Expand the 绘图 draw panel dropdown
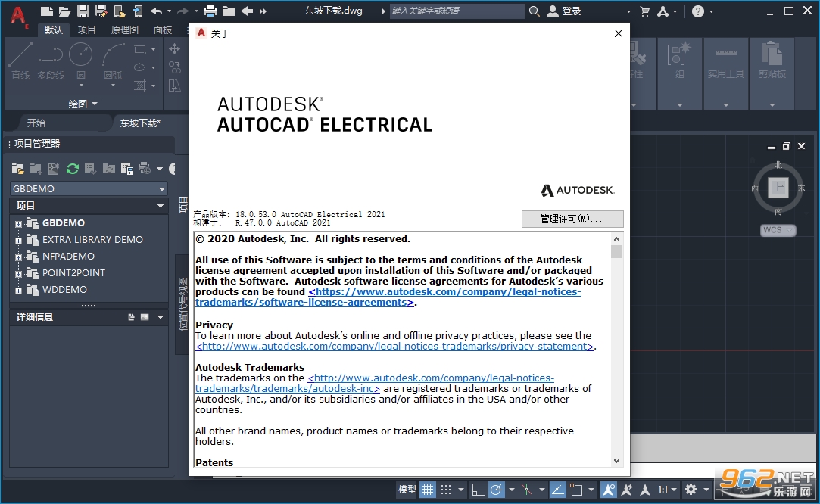820x504 pixels. (83, 104)
